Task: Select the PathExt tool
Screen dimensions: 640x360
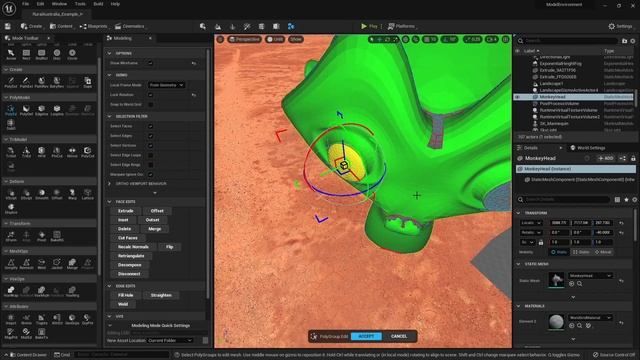Action: (26, 82)
